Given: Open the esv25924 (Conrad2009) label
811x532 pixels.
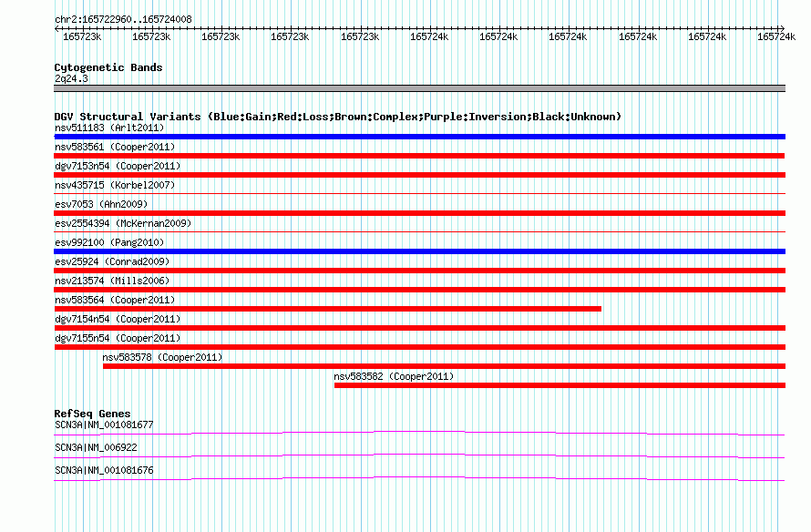Looking at the screenshot, I should point(112,261).
